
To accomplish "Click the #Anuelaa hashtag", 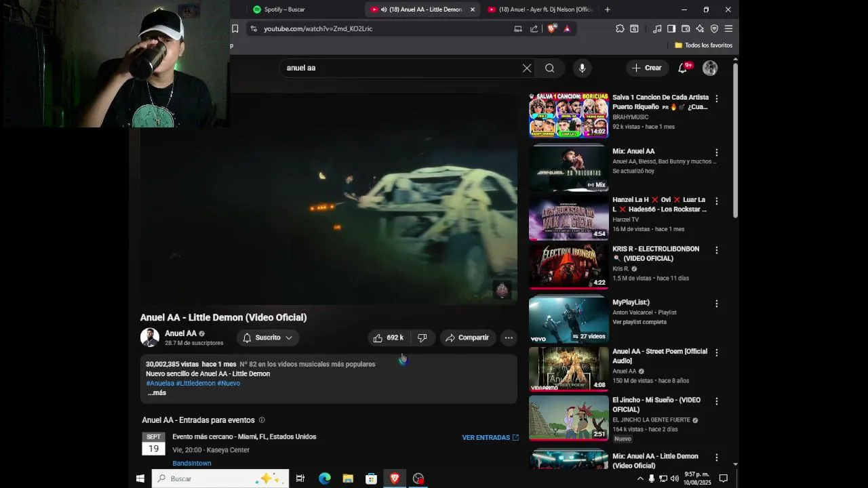I will click(x=160, y=384).
